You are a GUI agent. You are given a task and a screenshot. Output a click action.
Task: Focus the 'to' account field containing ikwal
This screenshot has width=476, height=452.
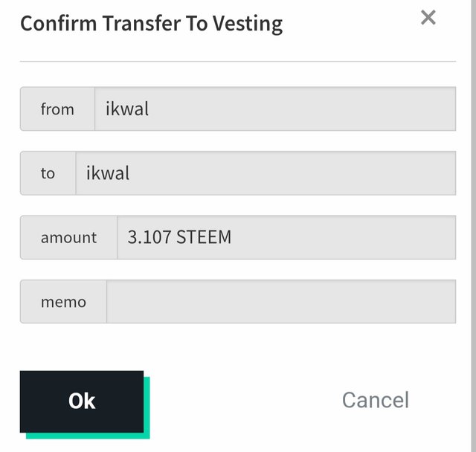[266, 173]
